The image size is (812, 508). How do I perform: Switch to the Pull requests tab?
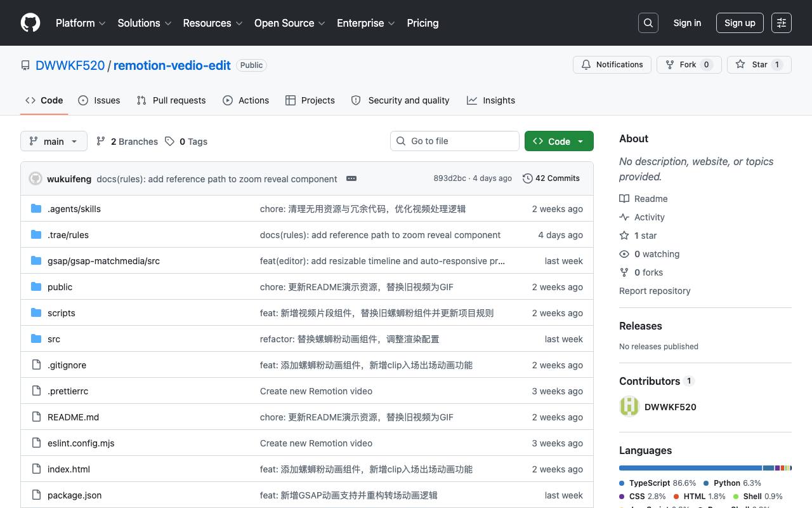click(x=171, y=100)
